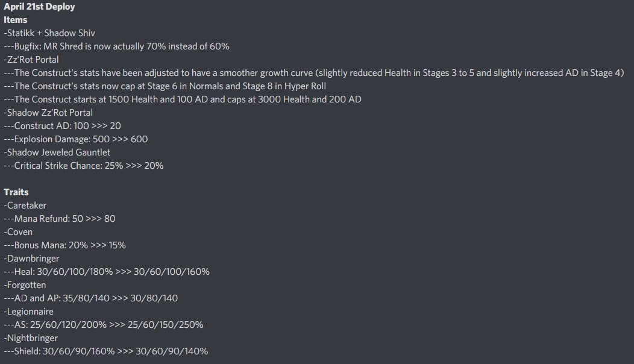Click the '-Zz'Rot Portal' item entry

click(x=31, y=60)
